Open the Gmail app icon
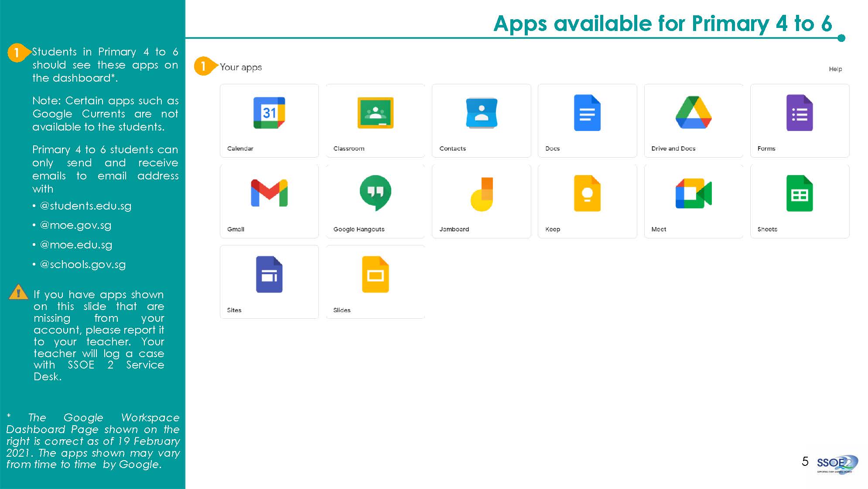This screenshot has width=868, height=489. 269,193
